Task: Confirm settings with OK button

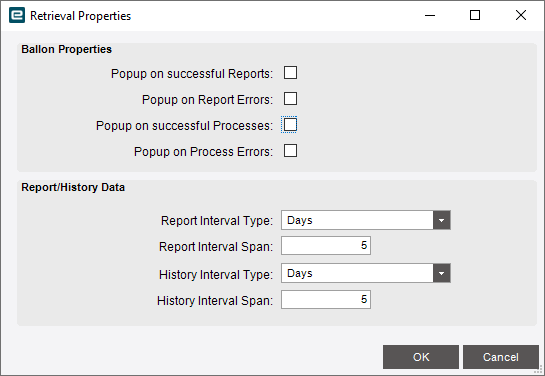Action: click(x=421, y=357)
